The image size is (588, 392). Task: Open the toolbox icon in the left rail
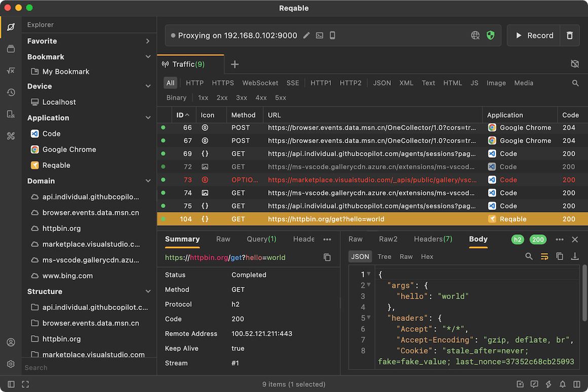[11, 136]
